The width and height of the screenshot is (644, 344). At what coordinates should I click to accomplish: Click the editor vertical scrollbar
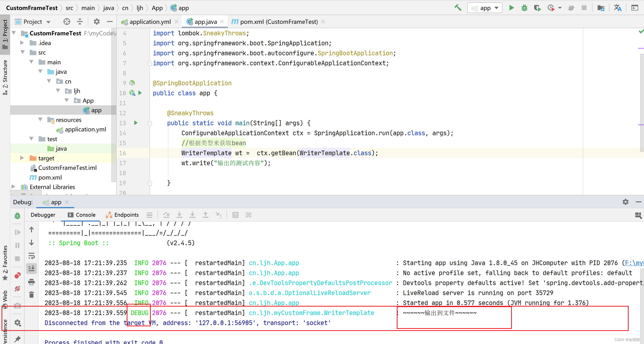point(642,102)
